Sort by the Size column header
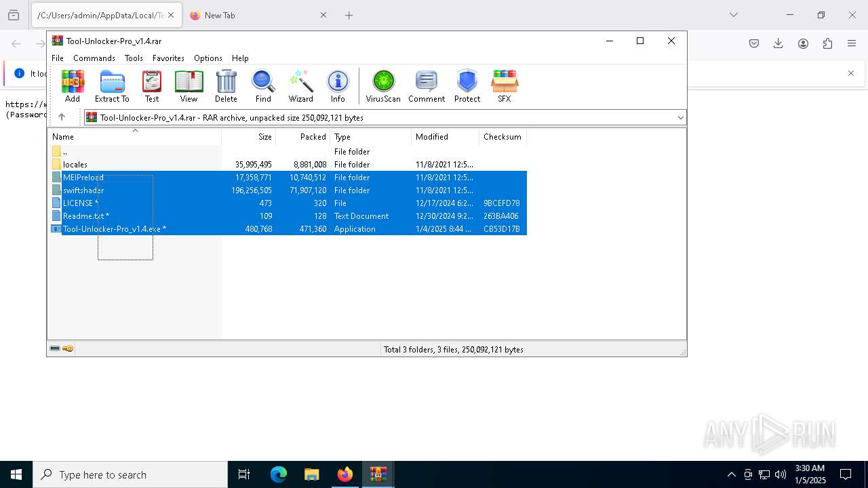The height and width of the screenshot is (488, 868). coord(249,137)
